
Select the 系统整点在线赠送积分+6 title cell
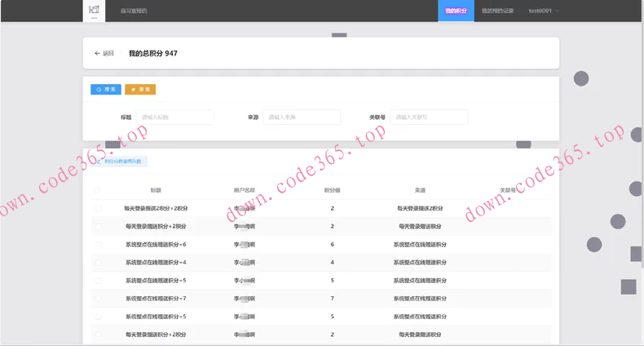[156, 245]
